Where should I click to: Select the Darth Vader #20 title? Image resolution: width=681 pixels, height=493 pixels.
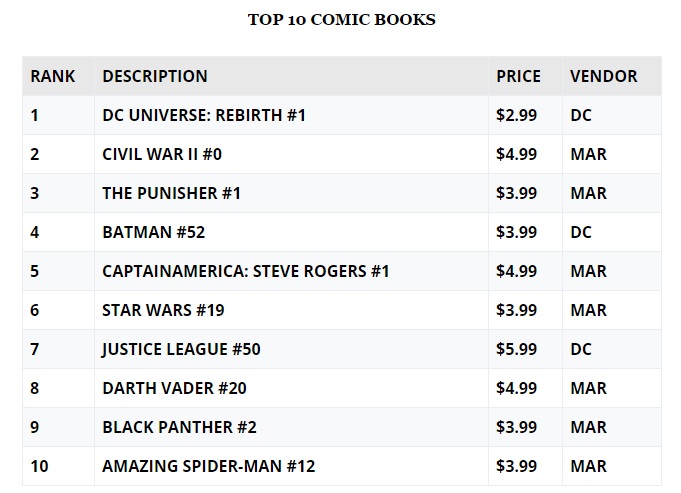click(x=174, y=388)
